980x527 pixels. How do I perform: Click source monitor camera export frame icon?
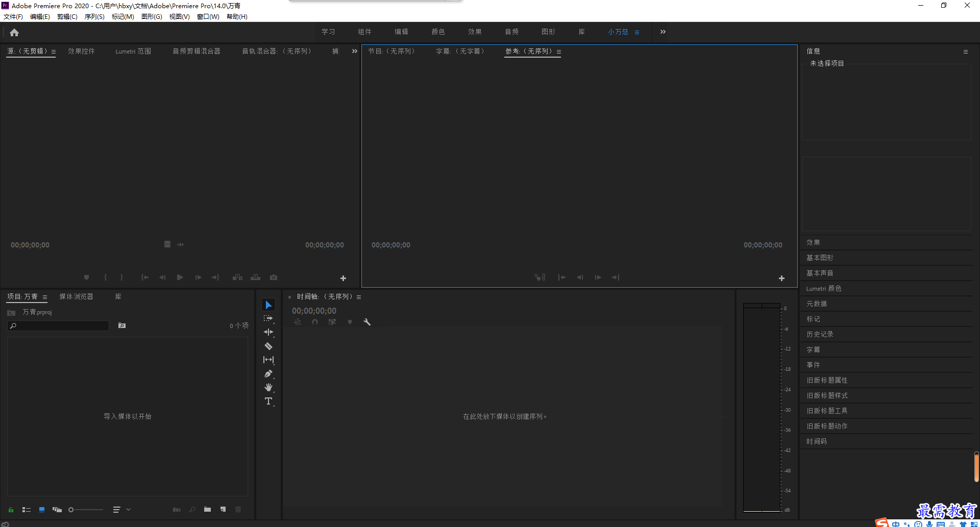(x=274, y=278)
